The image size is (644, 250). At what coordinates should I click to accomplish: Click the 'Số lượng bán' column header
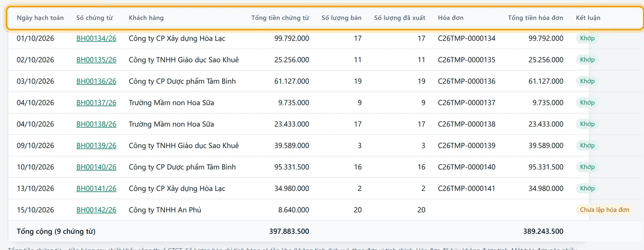coord(341,18)
